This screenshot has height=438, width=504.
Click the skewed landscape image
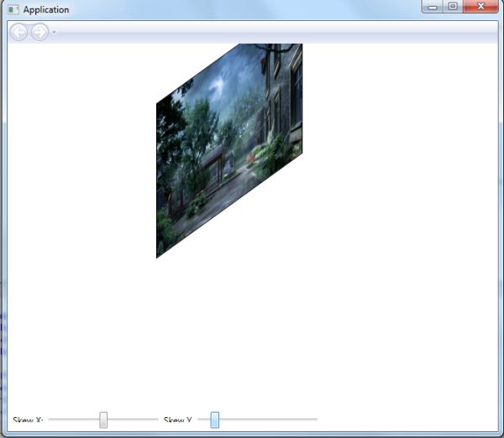pos(229,151)
